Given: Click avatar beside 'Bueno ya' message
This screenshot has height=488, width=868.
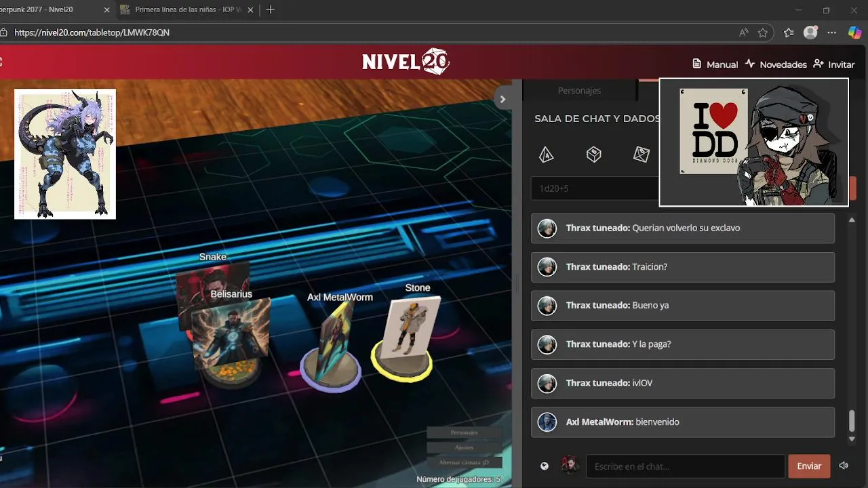Looking at the screenshot, I should point(547,306).
